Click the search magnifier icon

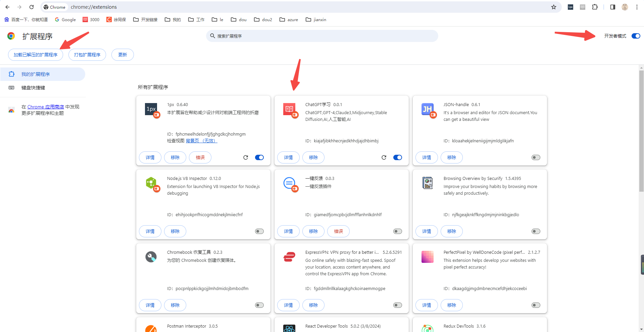point(212,36)
